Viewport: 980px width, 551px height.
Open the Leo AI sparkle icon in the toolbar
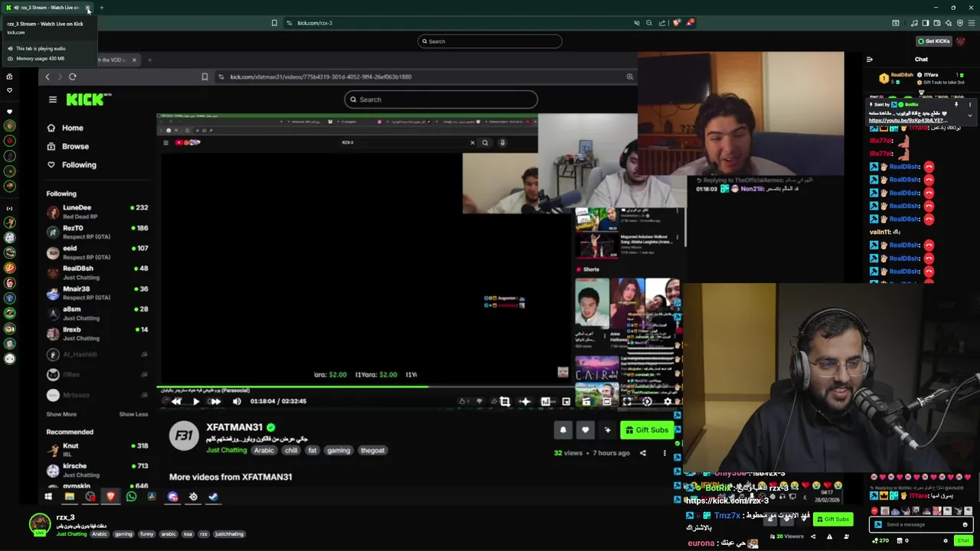point(948,23)
